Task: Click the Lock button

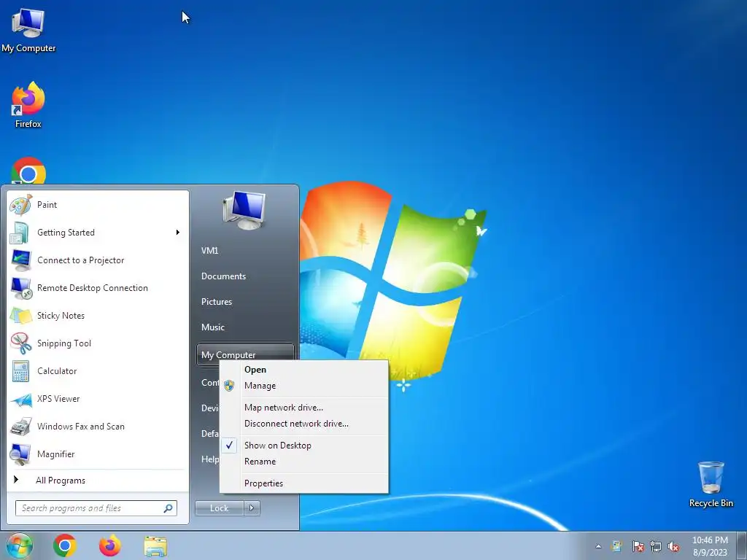Action: point(219,508)
